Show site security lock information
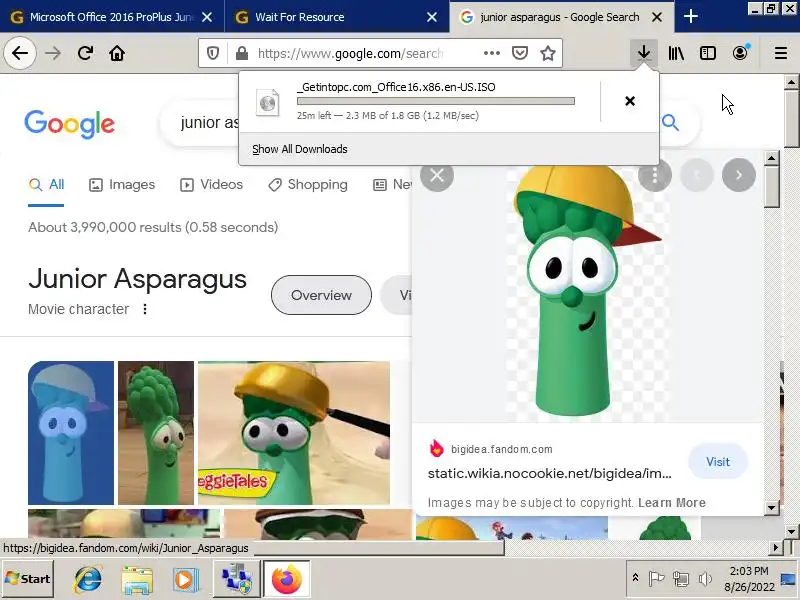This screenshot has height=600, width=800. (242, 53)
